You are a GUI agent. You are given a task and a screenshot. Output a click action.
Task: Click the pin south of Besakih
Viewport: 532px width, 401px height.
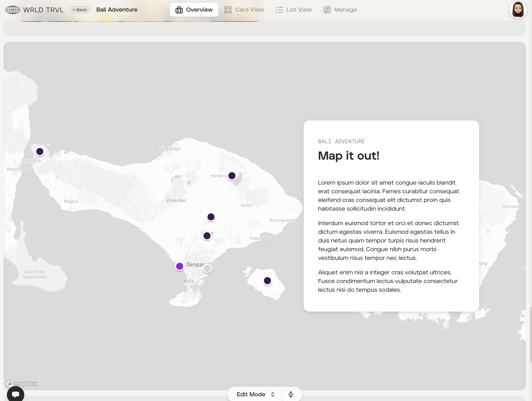pyautogui.click(x=211, y=217)
